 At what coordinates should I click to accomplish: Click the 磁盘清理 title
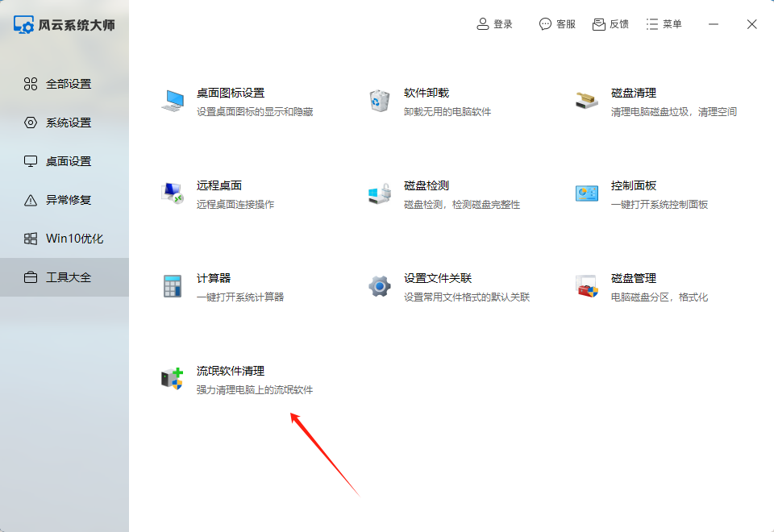point(634,93)
